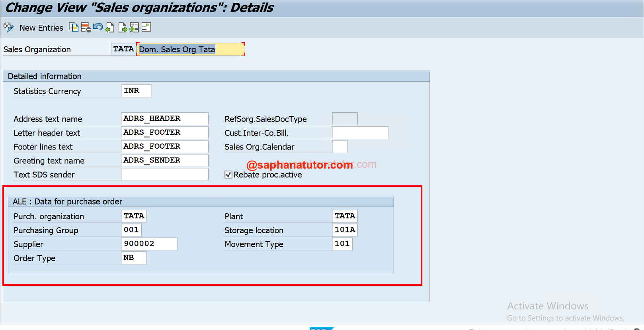Click the Order Type NB field

tap(134, 258)
